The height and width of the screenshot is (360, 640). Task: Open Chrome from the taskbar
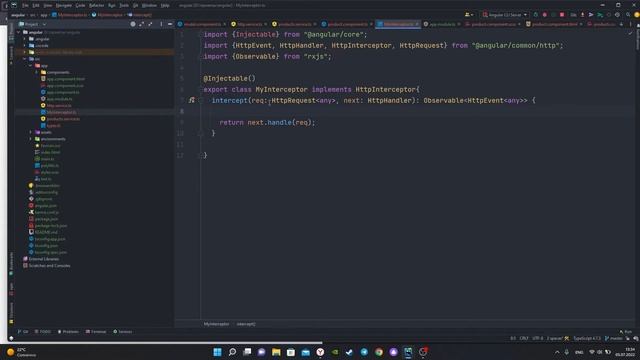tap(379, 352)
